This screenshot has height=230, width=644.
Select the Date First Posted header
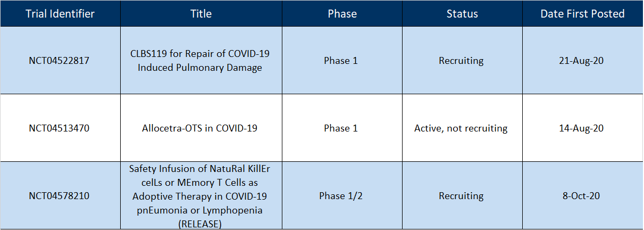[x=582, y=14]
